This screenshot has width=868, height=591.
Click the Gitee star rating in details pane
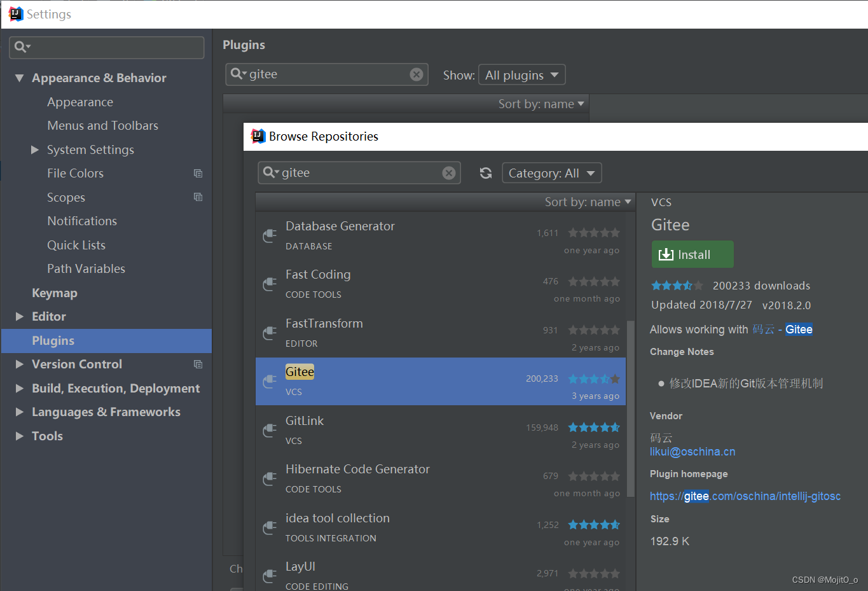tap(677, 286)
